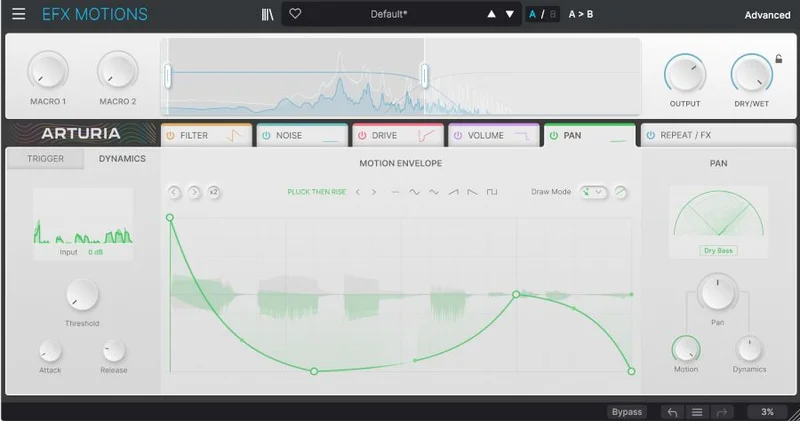Choose the ramp up envelope shape

453,192
